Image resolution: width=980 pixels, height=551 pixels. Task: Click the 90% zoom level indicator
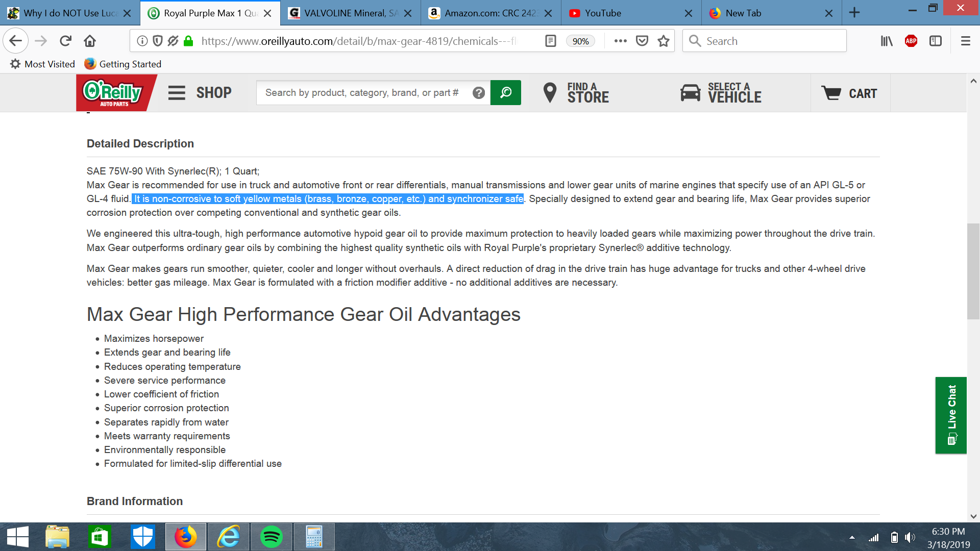tap(580, 41)
